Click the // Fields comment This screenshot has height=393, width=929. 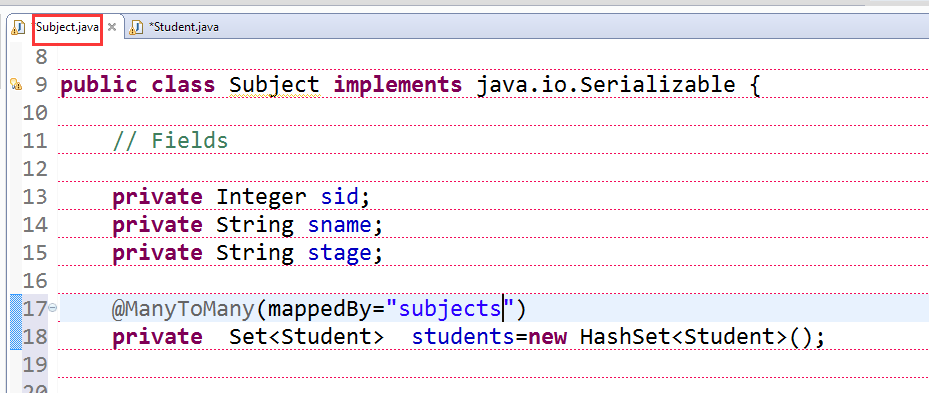(x=170, y=141)
